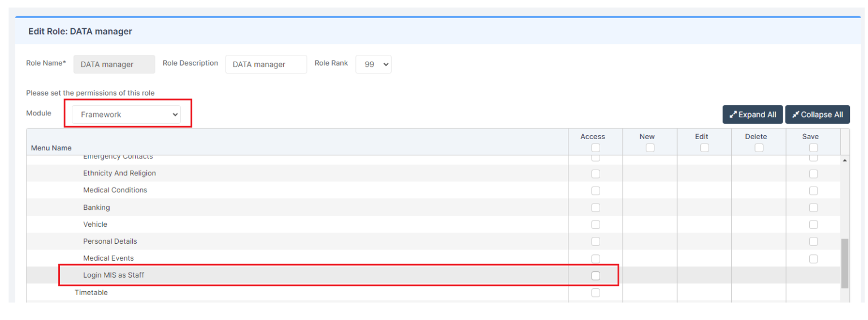
Task: Open the Role Rank dropdown
Action: (x=374, y=64)
